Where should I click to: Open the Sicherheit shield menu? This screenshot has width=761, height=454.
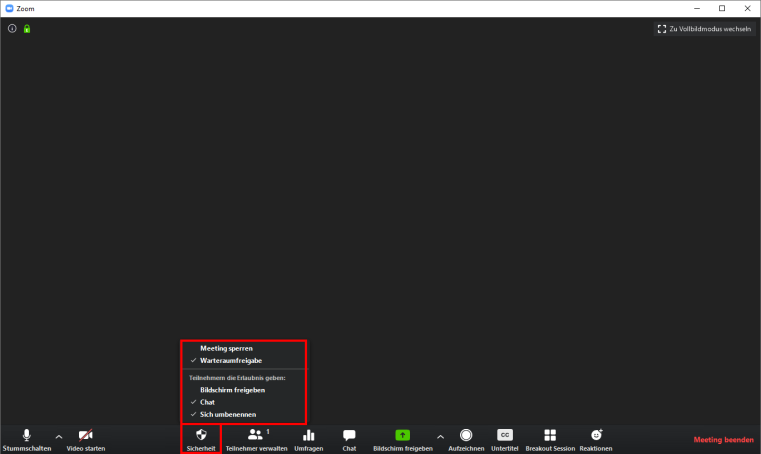coord(201,440)
